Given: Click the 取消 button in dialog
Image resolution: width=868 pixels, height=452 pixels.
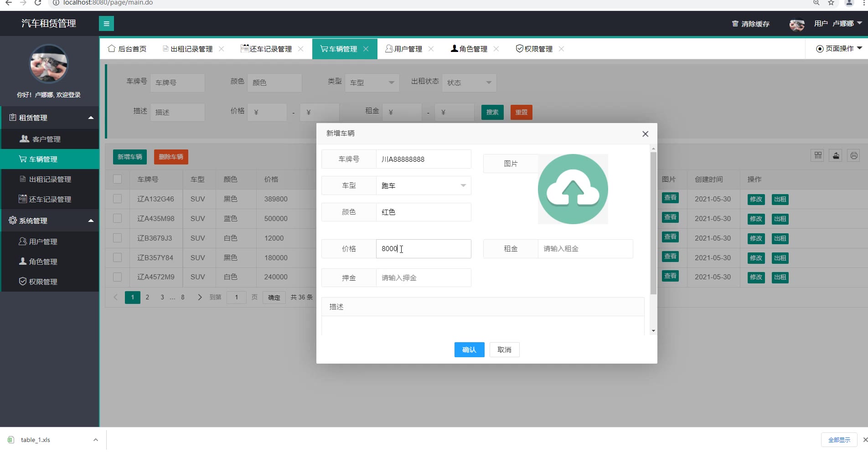Looking at the screenshot, I should coord(504,350).
